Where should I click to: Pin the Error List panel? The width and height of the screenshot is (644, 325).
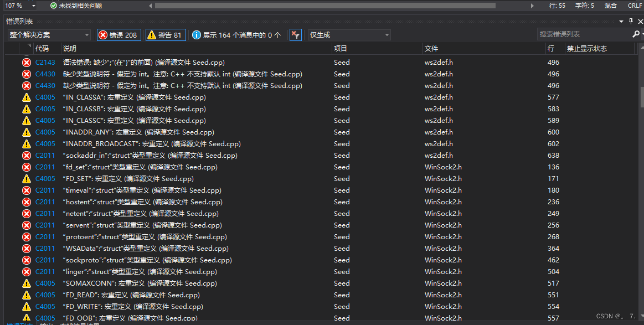click(x=632, y=22)
